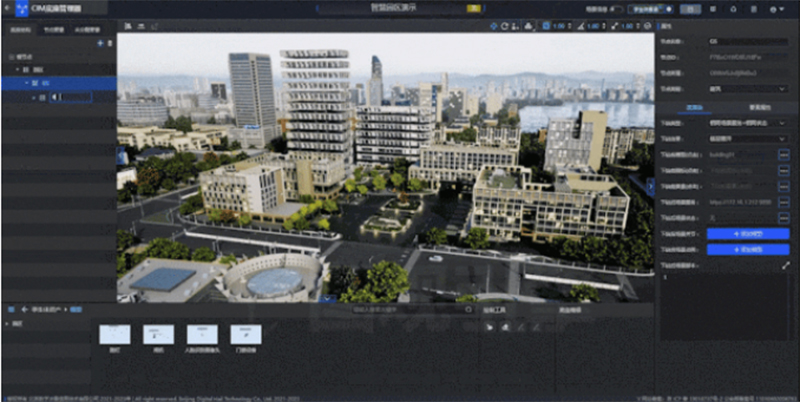Adjust the angle snap value stepper
The image size is (800, 402).
(x=604, y=26)
